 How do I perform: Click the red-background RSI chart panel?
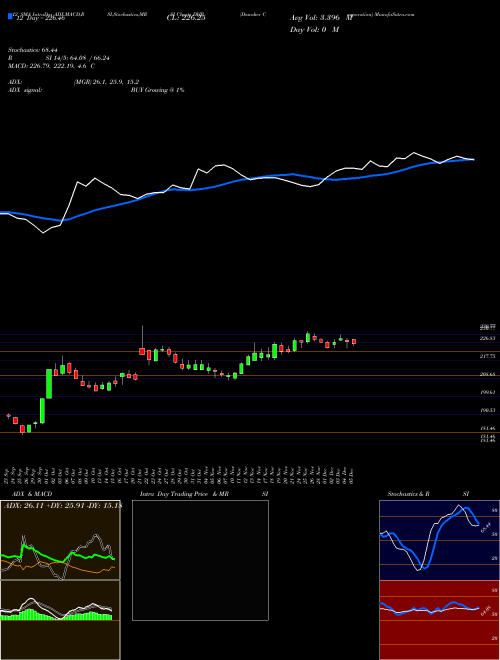[x=439, y=620]
